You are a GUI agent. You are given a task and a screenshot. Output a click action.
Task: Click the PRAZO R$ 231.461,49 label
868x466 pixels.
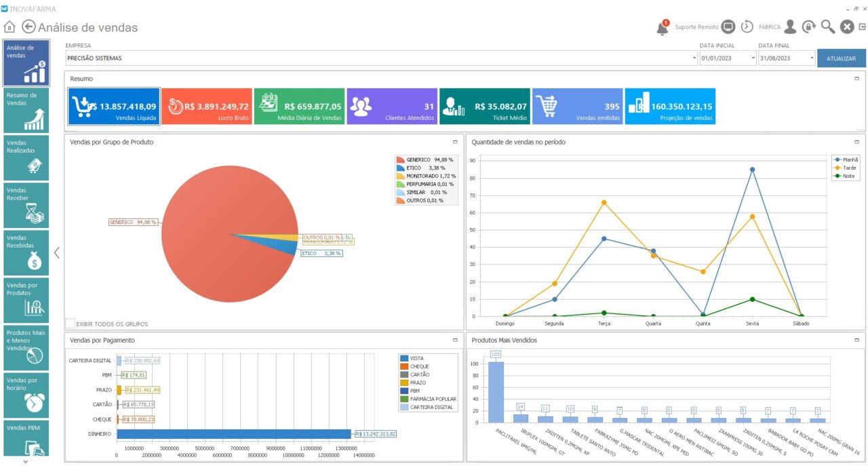point(141,390)
